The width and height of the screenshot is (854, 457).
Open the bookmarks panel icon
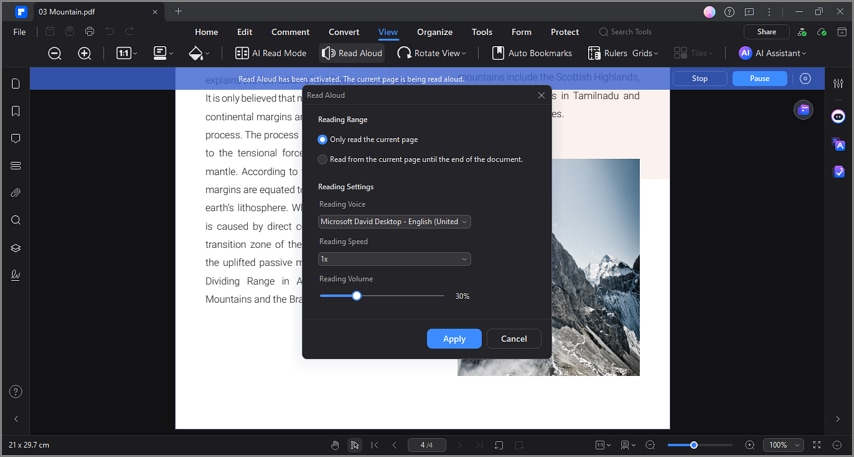(16, 111)
